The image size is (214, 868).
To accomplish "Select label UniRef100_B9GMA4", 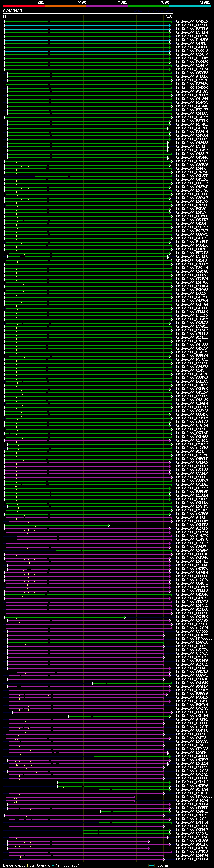I will [192, 859].
